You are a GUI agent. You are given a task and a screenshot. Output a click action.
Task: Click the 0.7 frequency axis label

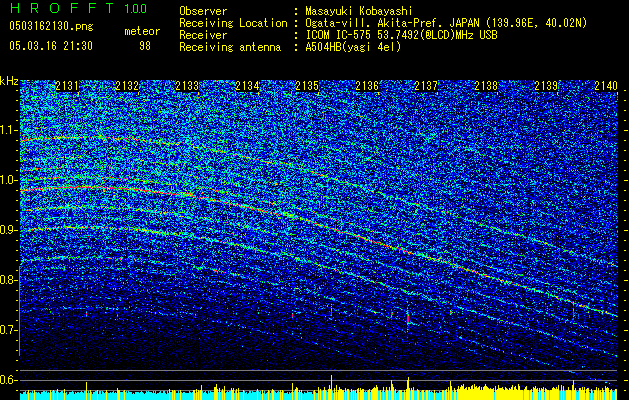pyautogui.click(x=7, y=330)
